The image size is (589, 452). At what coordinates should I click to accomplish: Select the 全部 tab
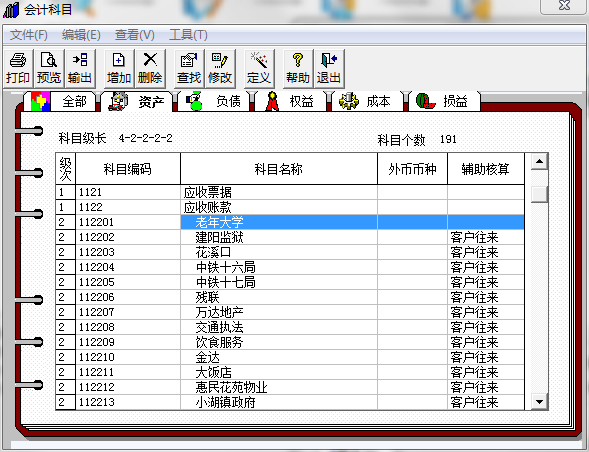[59, 101]
